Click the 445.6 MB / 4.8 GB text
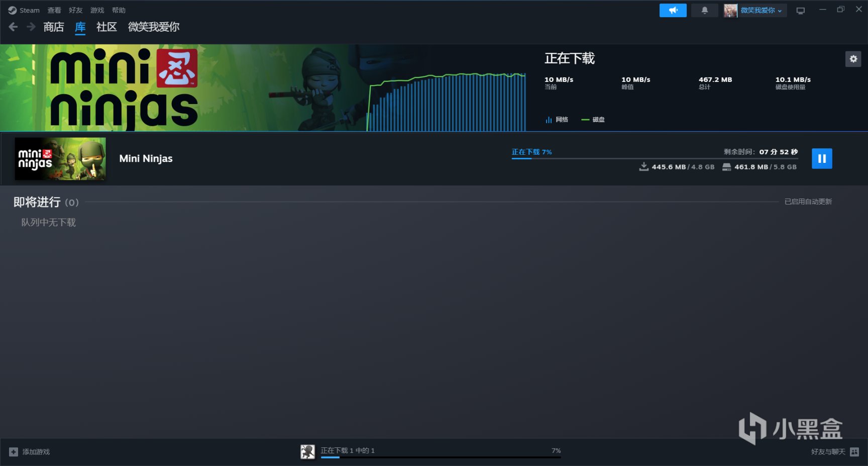The image size is (868, 466). 683,167
